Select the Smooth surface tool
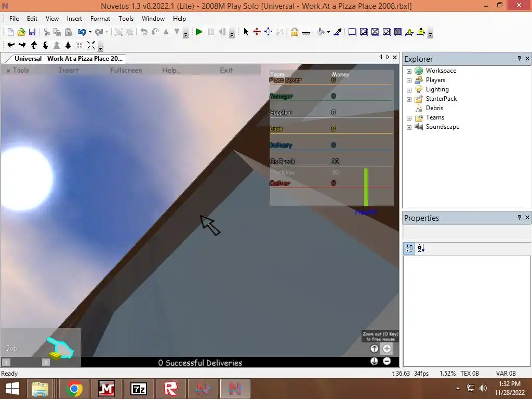This screenshot has width=532, height=399. [x=352, y=32]
